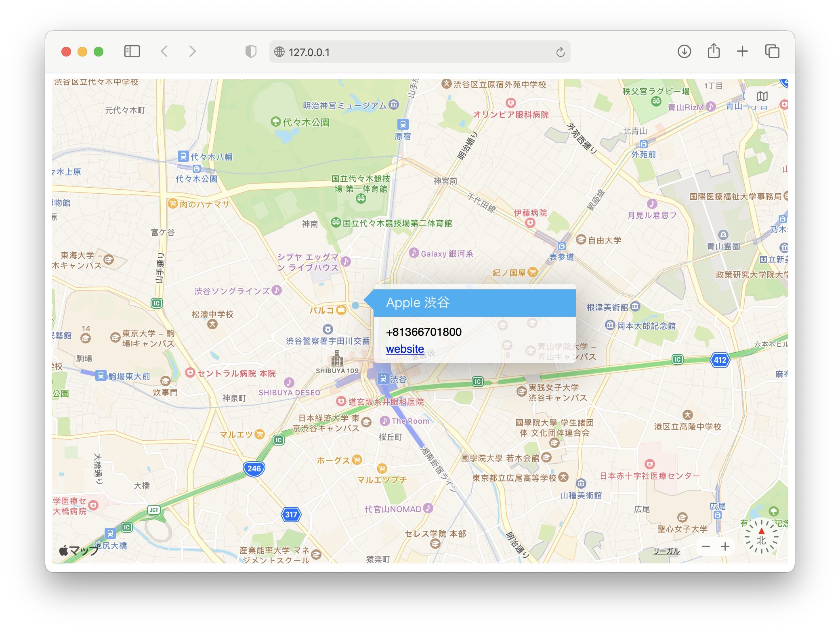Open the Apple 渋谷 website link
This screenshot has width=840, height=632.
[405, 349]
